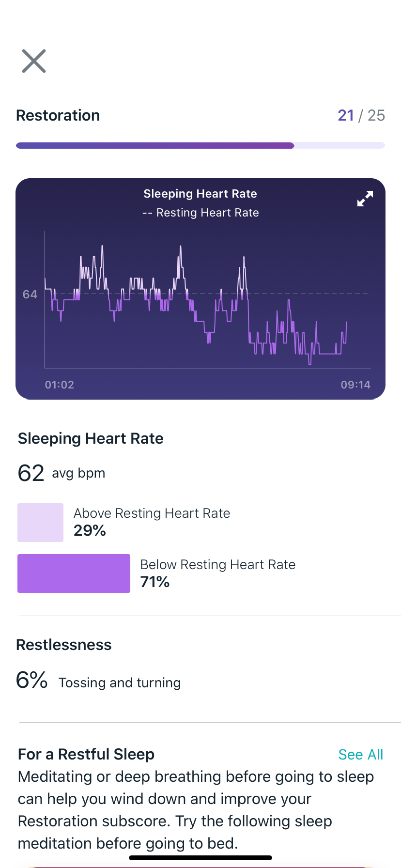
Task: Tap the 62 avg bpm value
Action: [61, 473]
